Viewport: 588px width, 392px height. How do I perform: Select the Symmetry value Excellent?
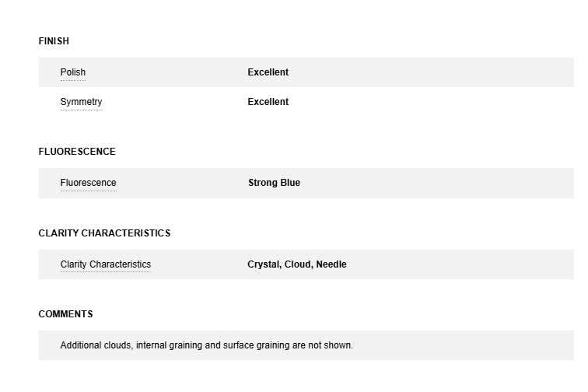coord(268,102)
